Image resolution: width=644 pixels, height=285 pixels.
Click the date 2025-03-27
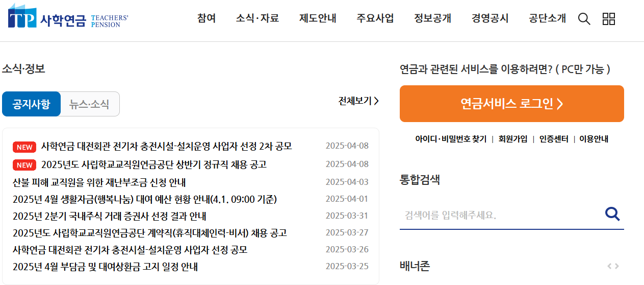pyautogui.click(x=347, y=232)
